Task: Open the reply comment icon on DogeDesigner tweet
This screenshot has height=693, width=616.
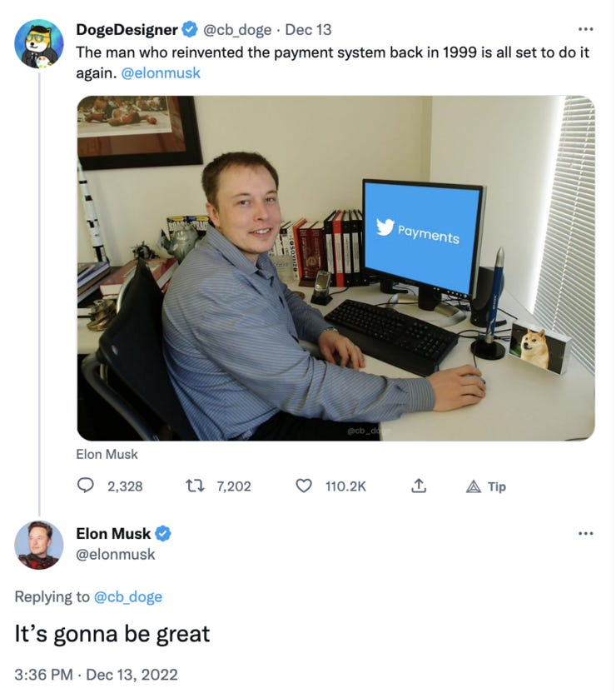Action: tap(85, 486)
